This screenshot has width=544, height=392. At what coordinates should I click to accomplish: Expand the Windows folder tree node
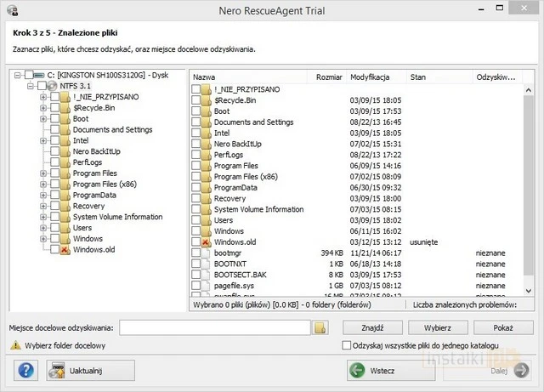tap(42, 239)
